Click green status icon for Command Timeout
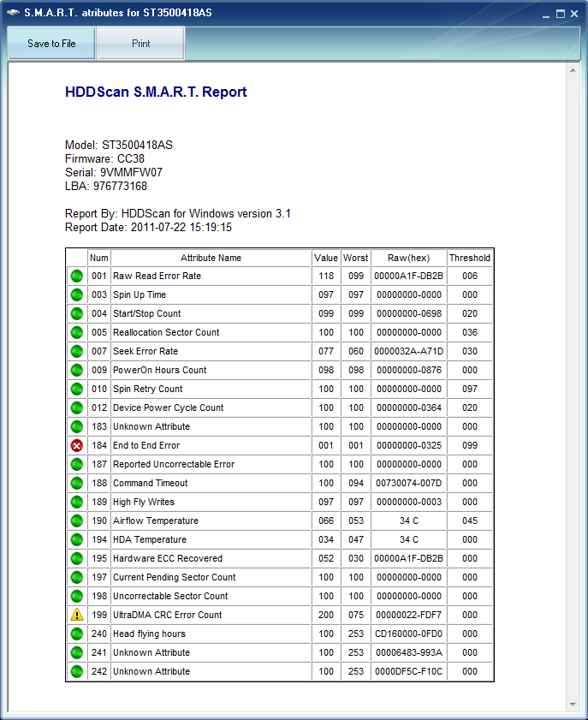The height and width of the screenshot is (720, 588). point(77,483)
